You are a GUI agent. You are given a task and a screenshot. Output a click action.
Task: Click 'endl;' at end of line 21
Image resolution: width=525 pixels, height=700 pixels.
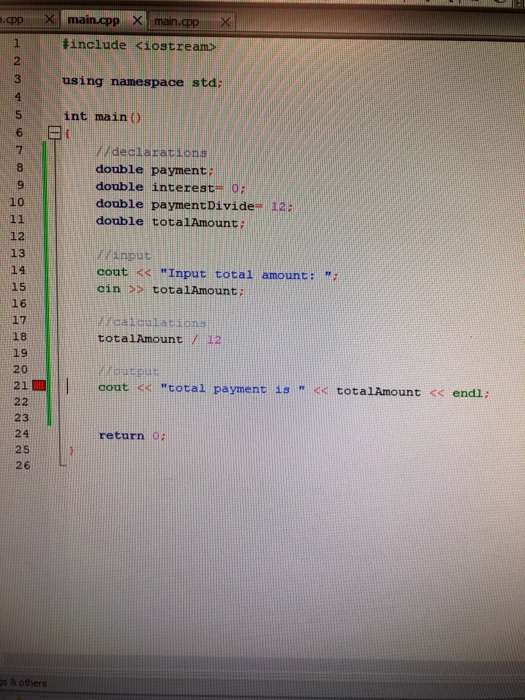point(471,393)
